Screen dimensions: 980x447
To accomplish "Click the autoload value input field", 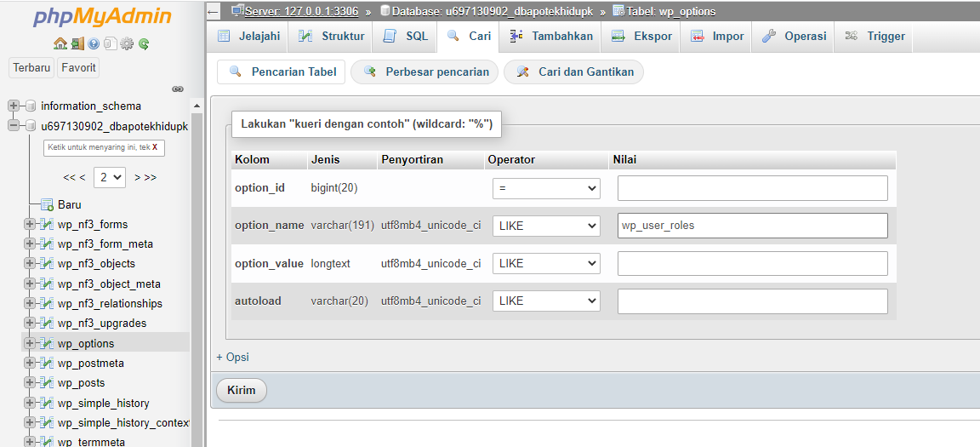I will (753, 301).
